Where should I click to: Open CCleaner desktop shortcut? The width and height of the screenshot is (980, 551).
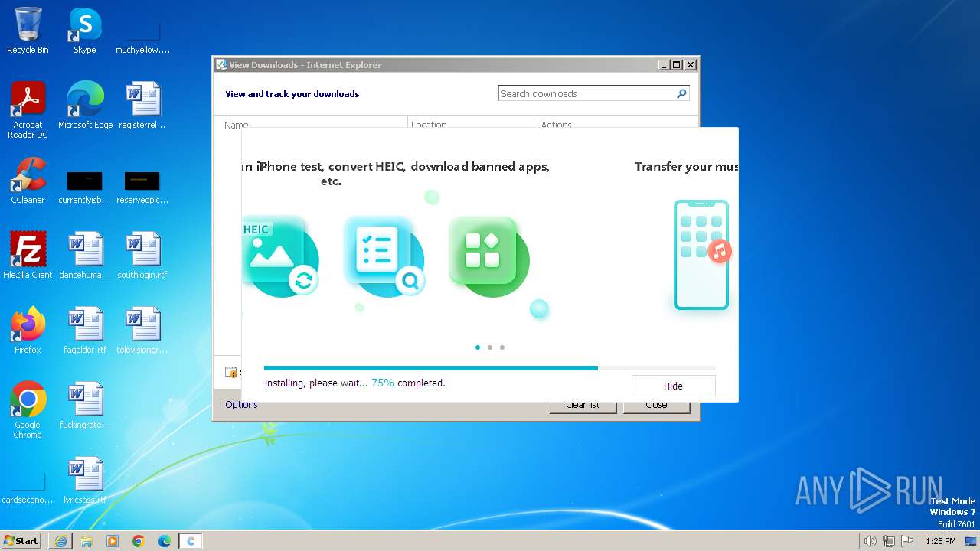click(x=28, y=181)
